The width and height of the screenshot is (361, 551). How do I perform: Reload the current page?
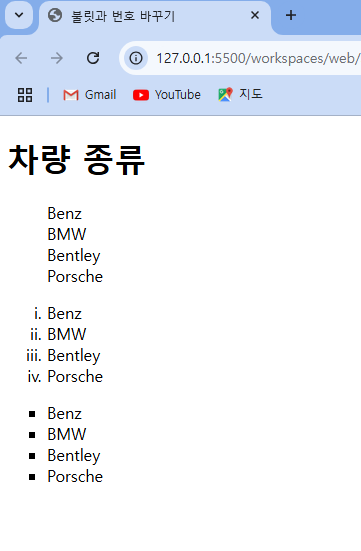pyautogui.click(x=93, y=58)
